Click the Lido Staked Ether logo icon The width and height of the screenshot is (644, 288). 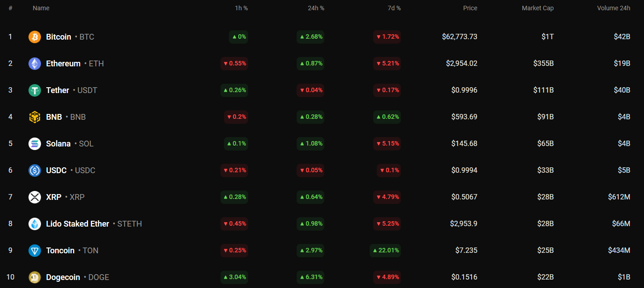[x=35, y=224]
